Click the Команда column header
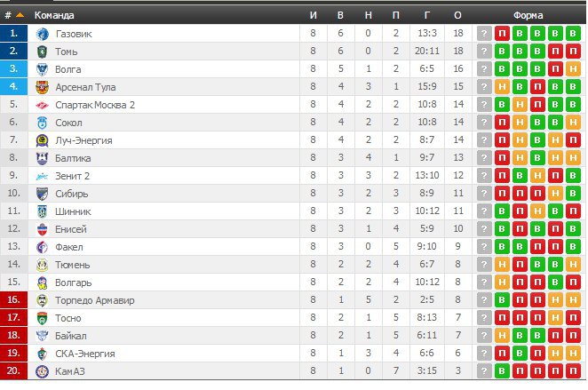Viewport: 588px width, 390px height. 54,15
